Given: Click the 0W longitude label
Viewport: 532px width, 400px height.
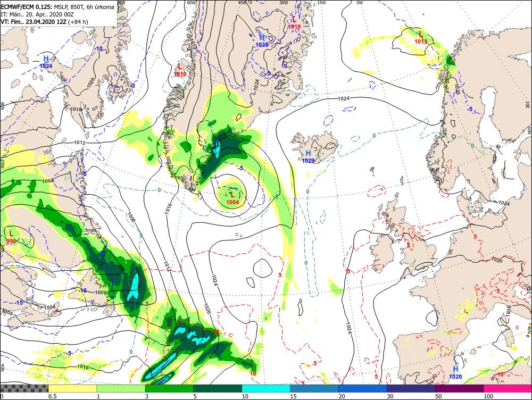Looking at the screenshot, I should (360, 3).
